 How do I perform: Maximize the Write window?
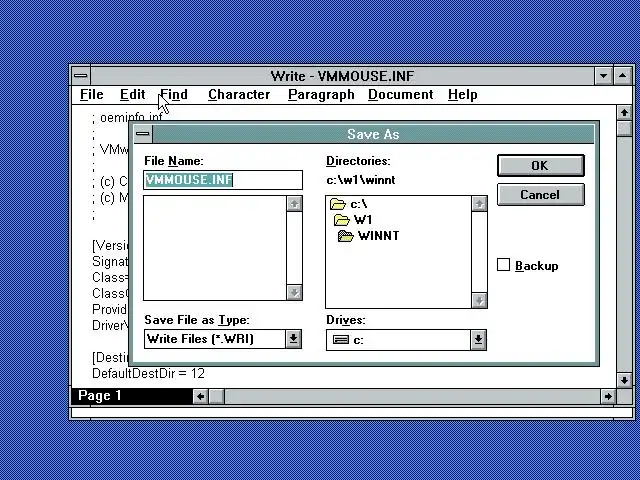(622, 76)
